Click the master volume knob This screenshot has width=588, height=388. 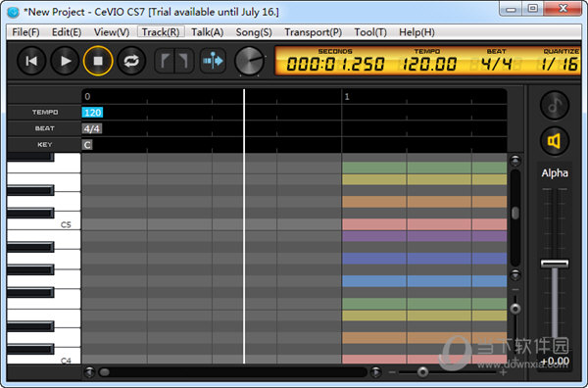pos(249,61)
